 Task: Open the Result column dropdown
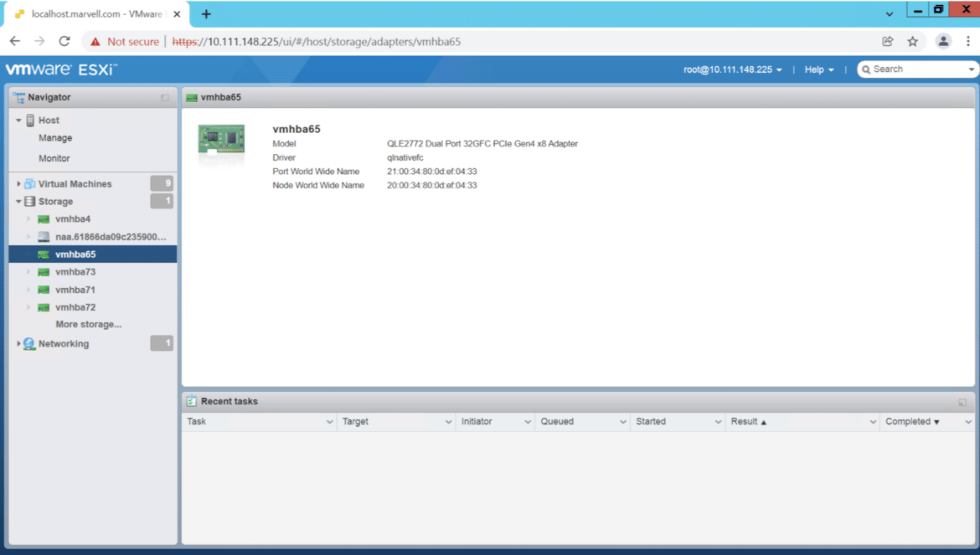point(873,422)
